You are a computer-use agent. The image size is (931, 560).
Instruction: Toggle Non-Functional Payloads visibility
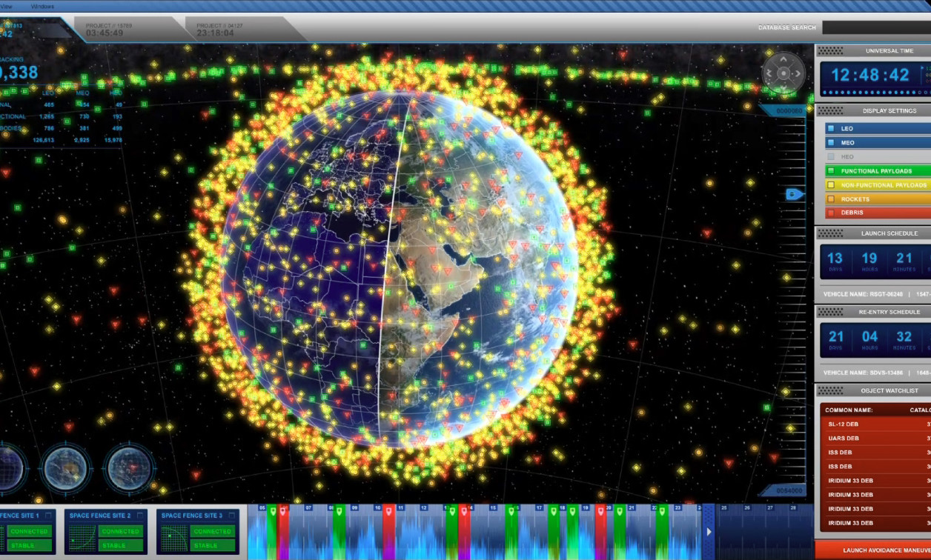(x=831, y=184)
